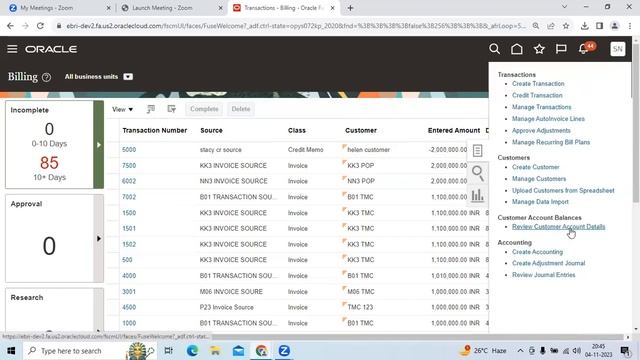
Task: Open the Reports bar chart panel icon
Action: click(x=478, y=196)
